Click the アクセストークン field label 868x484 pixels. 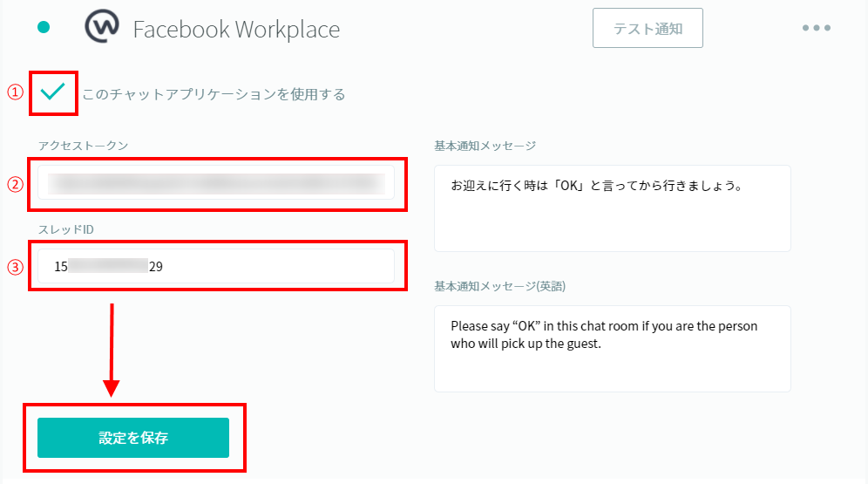83,146
